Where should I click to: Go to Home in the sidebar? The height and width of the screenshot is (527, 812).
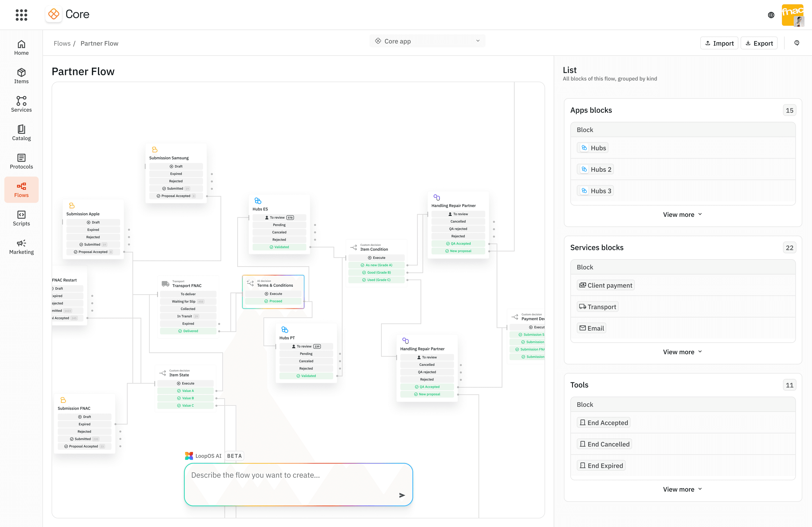point(22,48)
